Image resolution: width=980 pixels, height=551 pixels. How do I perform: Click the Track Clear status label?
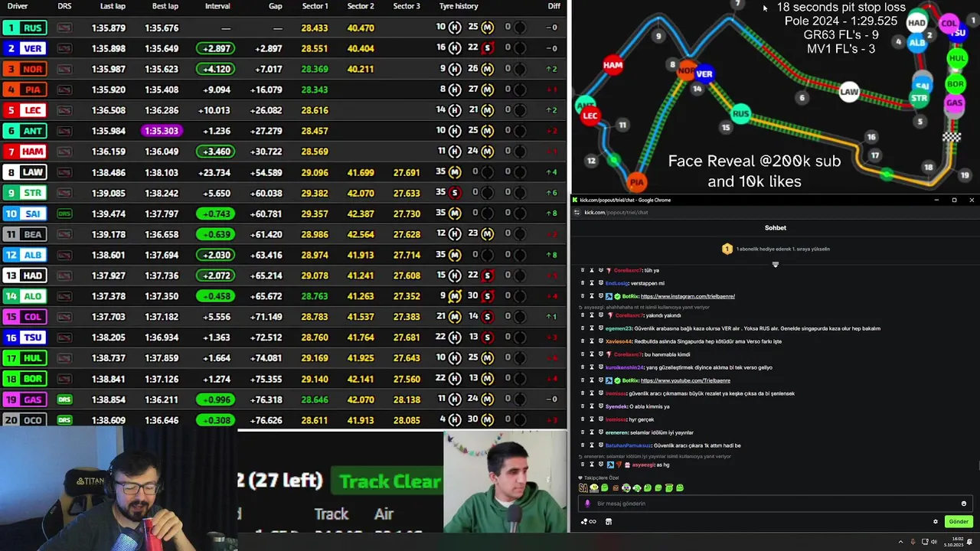tap(390, 481)
